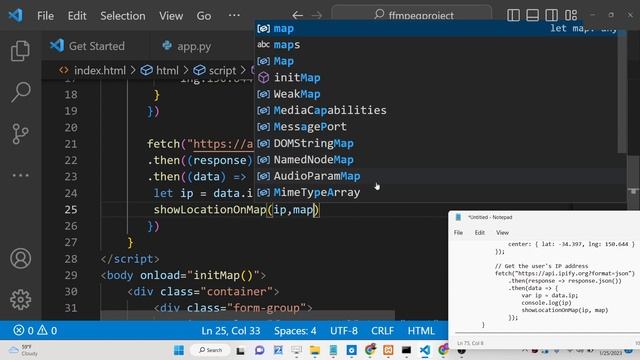Viewport: 640px width, 360px height.
Task: Click the warnings triangle in status bar
Action: [x=42, y=330]
